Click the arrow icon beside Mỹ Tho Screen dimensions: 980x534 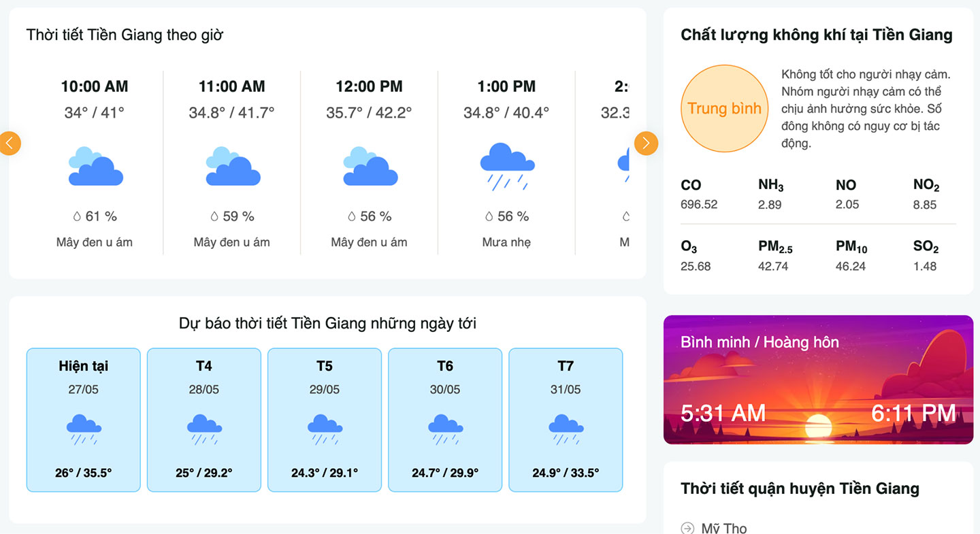pyautogui.click(x=687, y=529)
